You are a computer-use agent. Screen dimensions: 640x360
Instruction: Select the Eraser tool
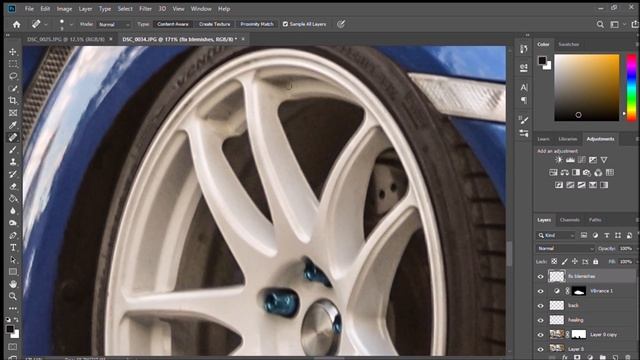point(13,186)
